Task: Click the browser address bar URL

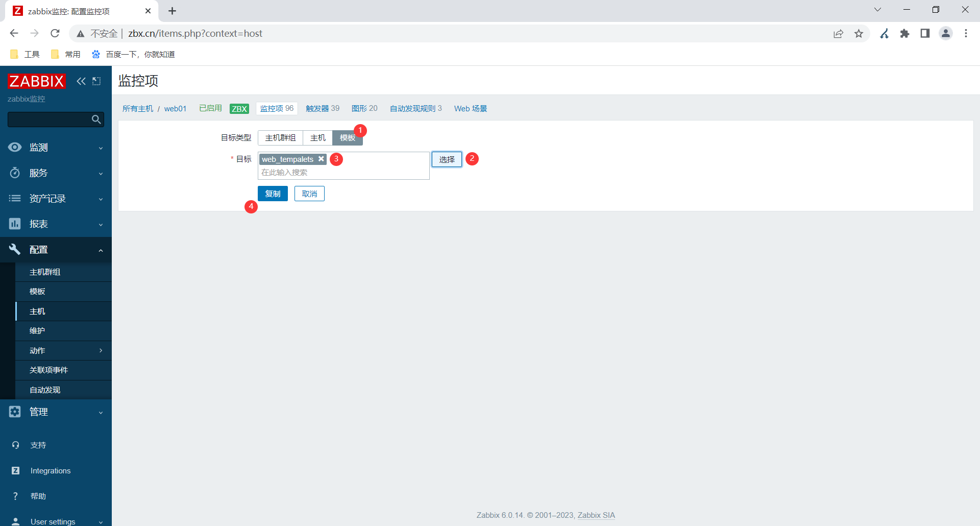Action: pos(195,34)
